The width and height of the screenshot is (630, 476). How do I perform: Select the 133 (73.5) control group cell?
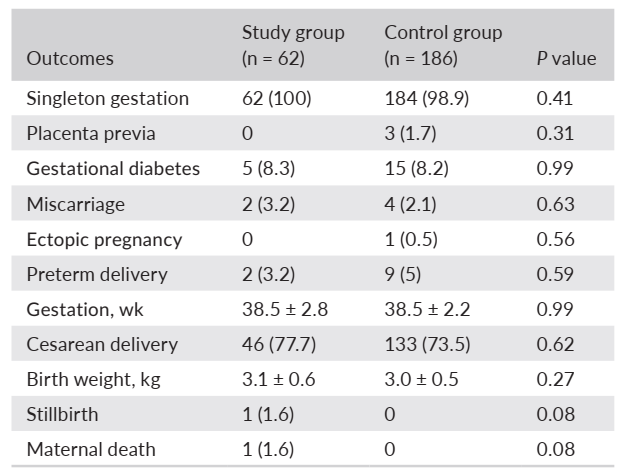click(424, 344)
